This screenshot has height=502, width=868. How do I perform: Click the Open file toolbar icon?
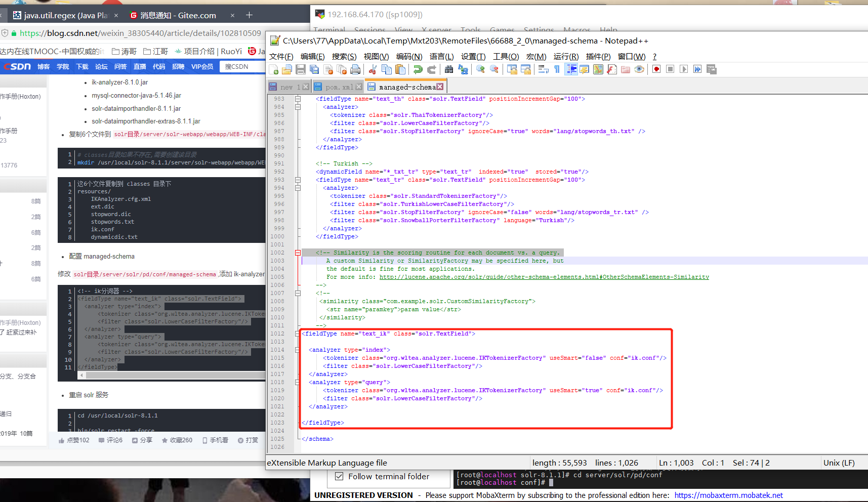click(286, 69)
